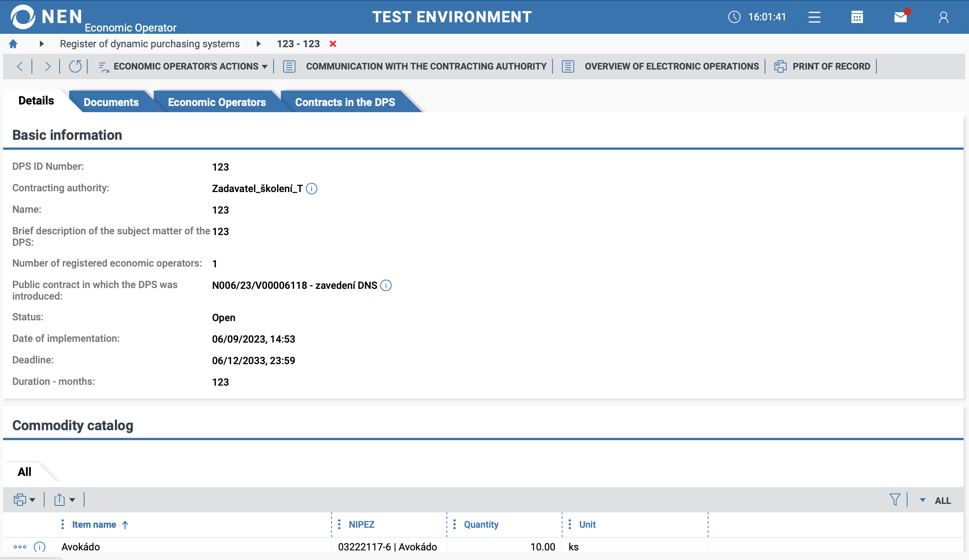Open the hamburger menu icon
Screen dimensions: 969x560
(x=814, y=17)
